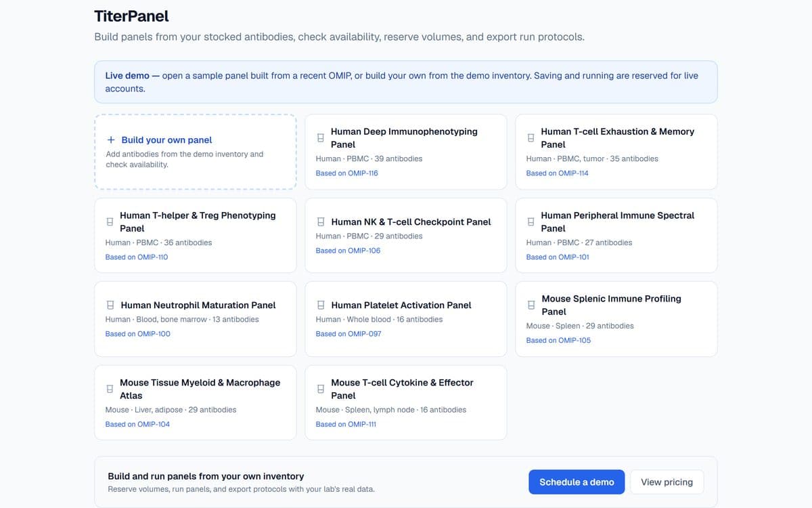Click the tube icon on Human Peripheral Immune Spectral Panel
The width and height of the screenshot is (812, 508).
click(x=531, y=222)
